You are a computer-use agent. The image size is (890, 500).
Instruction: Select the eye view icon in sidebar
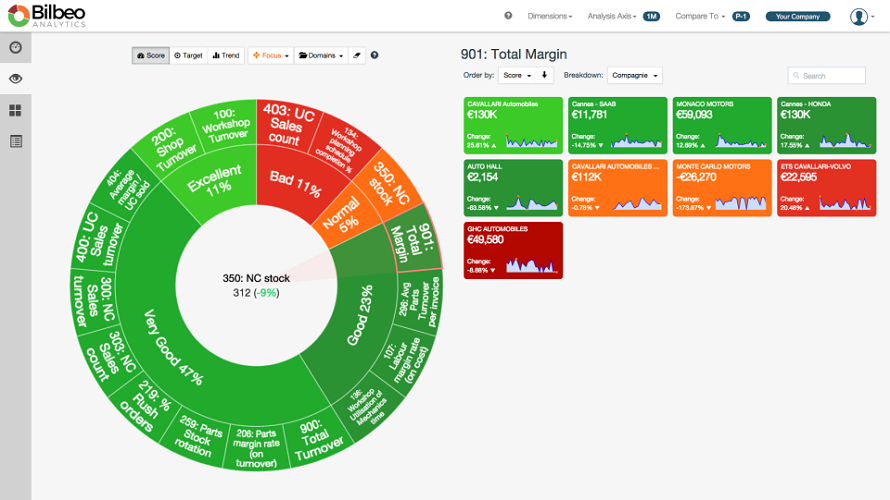click(15, 78)
